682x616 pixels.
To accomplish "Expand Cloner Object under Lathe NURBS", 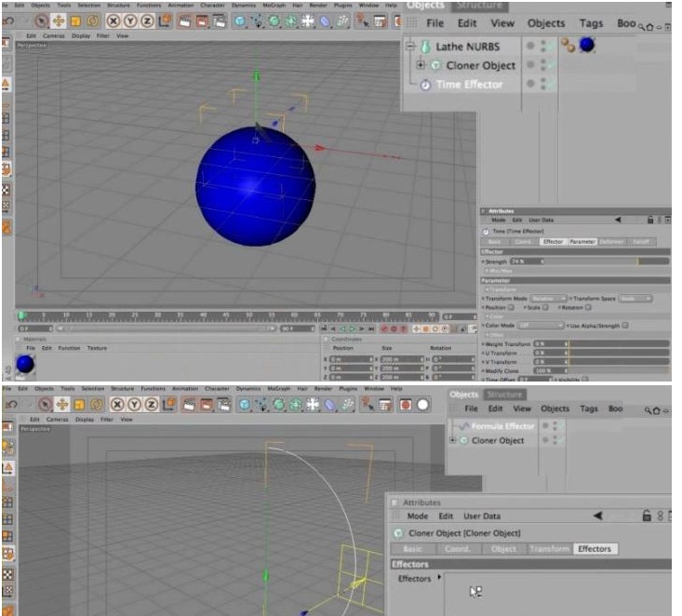I will pyautogui.click(x=421, y=65).
